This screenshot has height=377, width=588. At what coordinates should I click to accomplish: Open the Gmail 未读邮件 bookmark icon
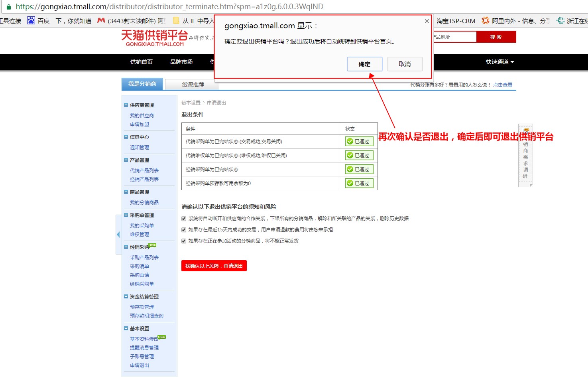(x=101, y=20)
